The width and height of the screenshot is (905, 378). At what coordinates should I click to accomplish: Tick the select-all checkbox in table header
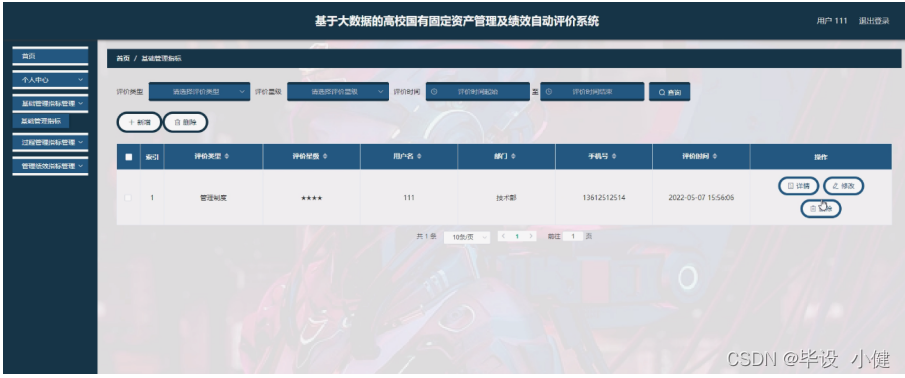pyautogui.click(x=129, y=156)
